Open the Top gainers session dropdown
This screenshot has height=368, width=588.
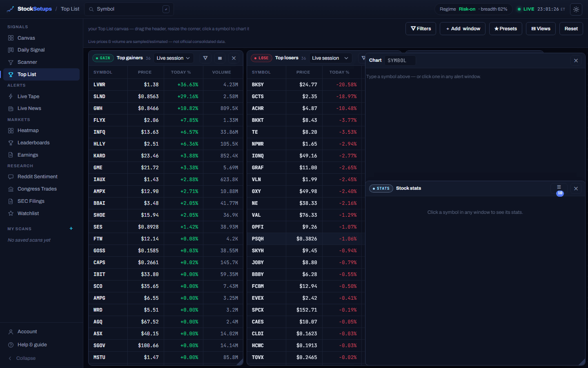coord(174,58)
